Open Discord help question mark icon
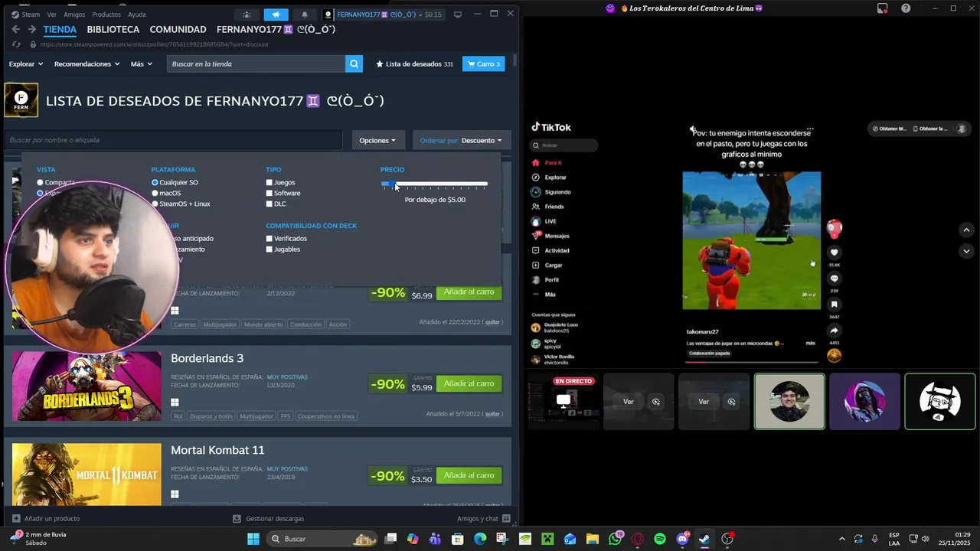 (x=906, y=8)
